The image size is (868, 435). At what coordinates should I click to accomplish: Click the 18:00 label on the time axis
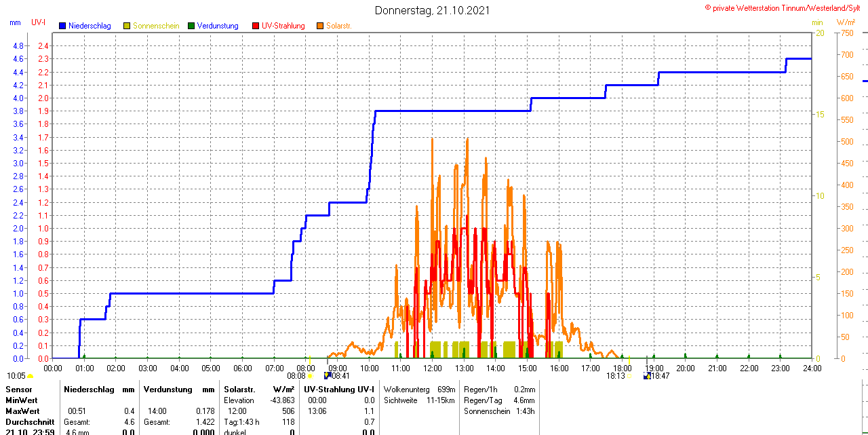[623, 368]
